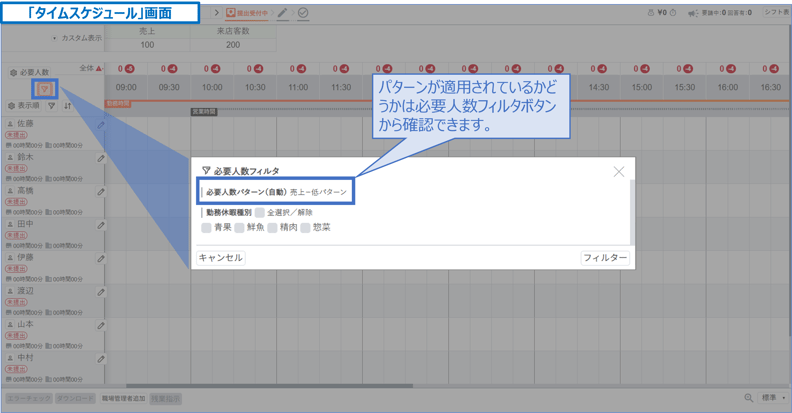Click the sort arrows icon beside 表示順

pyautogui.click(x=68, y=106)
